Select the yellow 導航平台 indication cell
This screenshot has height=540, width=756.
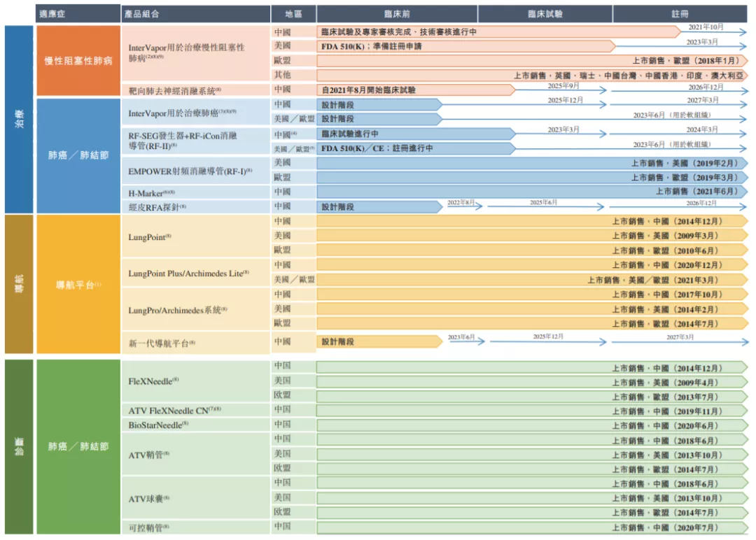[x=78, y=284]
